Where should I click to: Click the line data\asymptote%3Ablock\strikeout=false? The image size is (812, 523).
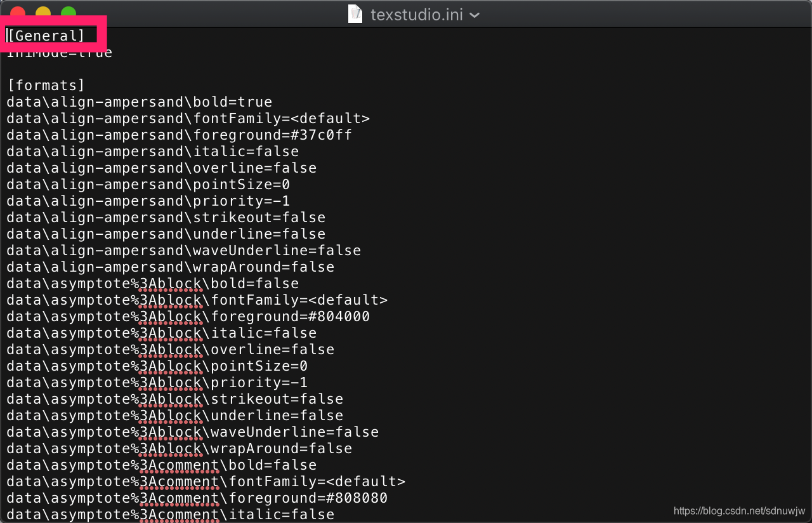[x=175, y=399]
